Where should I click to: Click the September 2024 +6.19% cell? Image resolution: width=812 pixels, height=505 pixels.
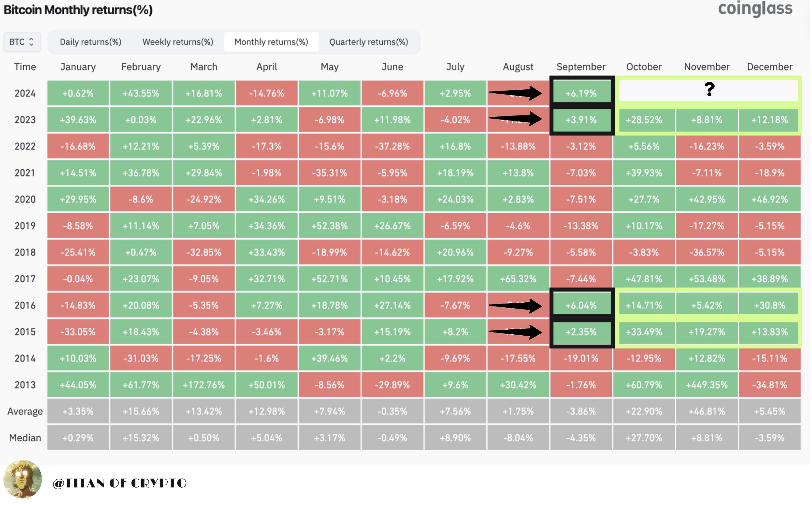(x=581, y=93)
